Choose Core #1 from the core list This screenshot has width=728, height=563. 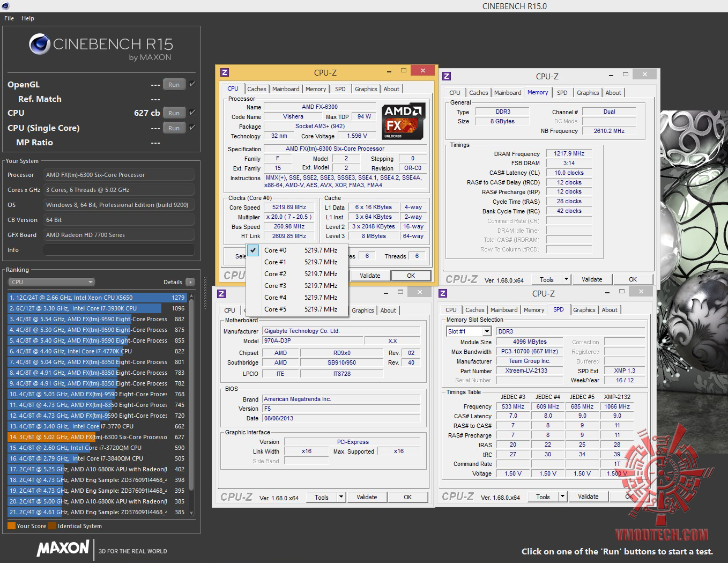(x=297, y=262)
